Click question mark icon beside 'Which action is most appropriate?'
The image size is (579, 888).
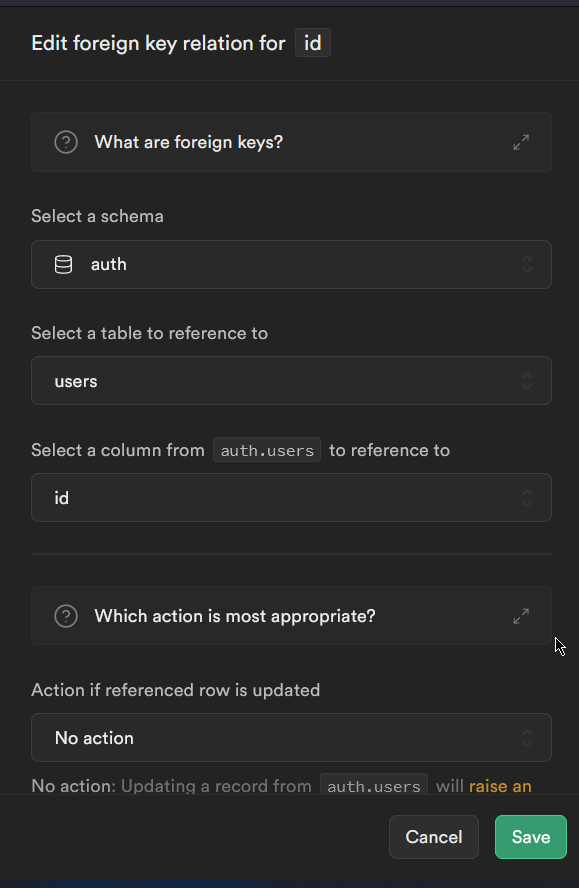tap(66, 616)
